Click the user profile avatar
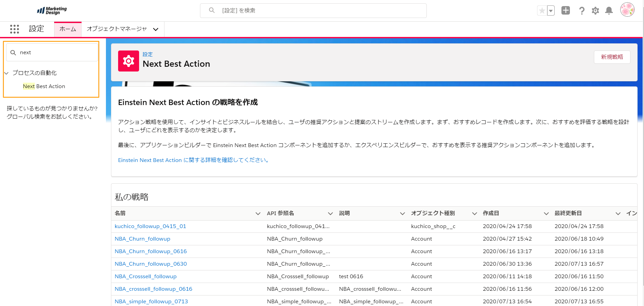The image size is (644, 306). tap(627, 10)
